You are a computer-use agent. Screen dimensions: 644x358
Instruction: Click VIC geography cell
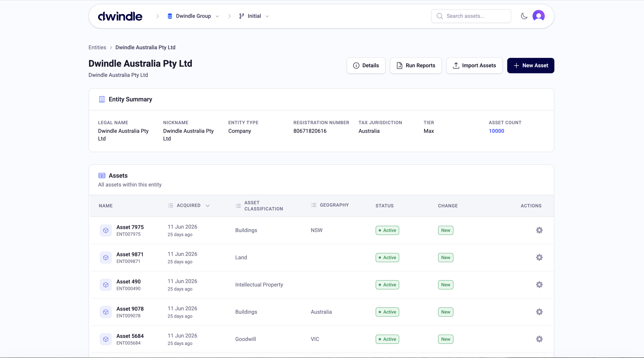[315, 339]
